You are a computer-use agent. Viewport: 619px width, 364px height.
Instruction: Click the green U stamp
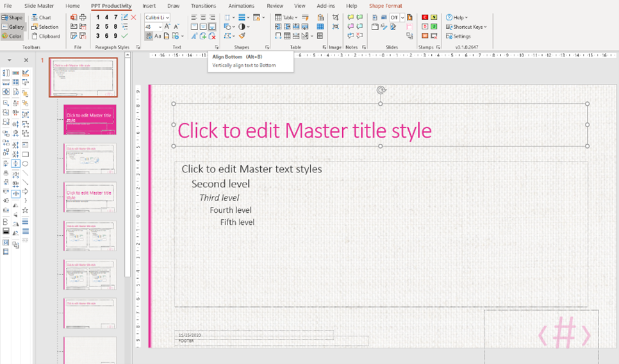point(434,26)
